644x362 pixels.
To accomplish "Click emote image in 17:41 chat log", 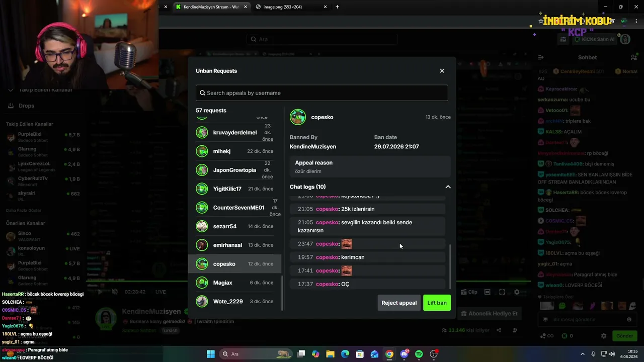I will (x=347, y=270).
